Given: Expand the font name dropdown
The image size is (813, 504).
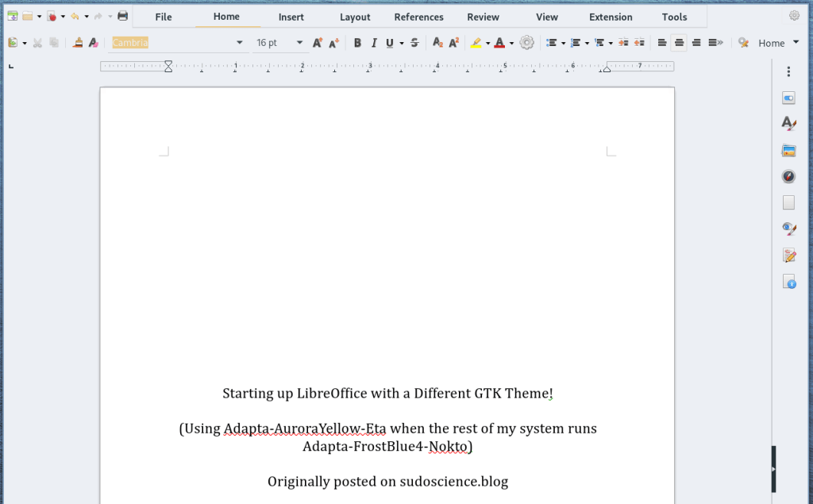Looking at the screenshot, I should coord(239,42).
